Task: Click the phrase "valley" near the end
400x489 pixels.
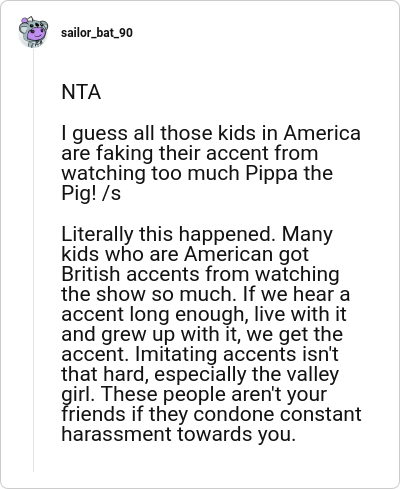Action: (313, 375)
